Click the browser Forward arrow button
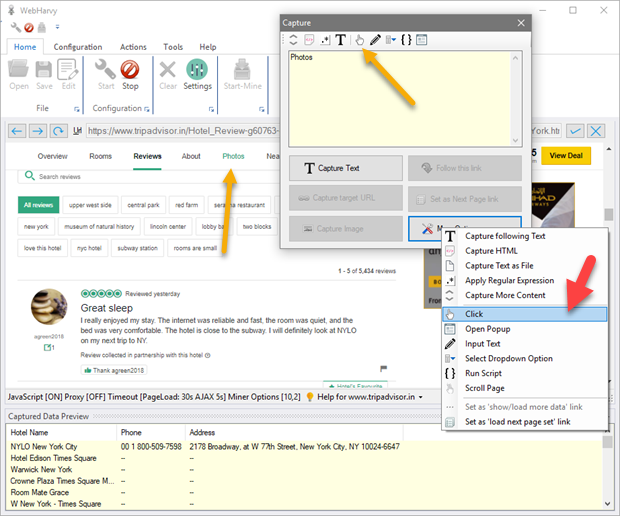This screenshot has width=620, height=516. tap(38, 131)
